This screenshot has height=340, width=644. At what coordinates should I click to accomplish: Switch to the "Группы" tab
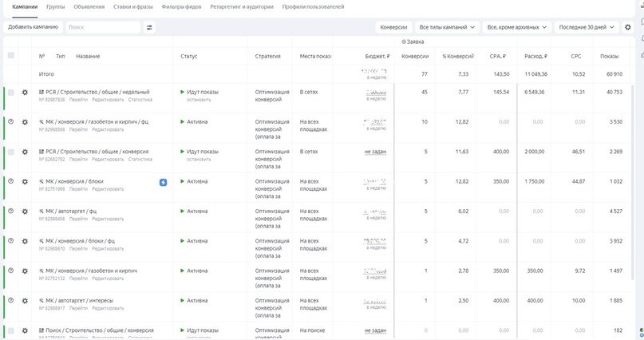[x=56, y=6]
